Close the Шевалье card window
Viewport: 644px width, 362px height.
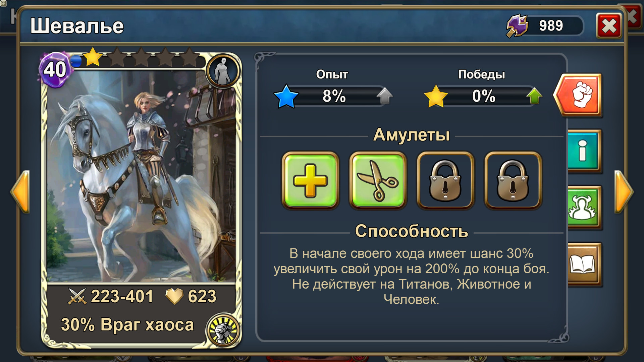pos(609,26)
